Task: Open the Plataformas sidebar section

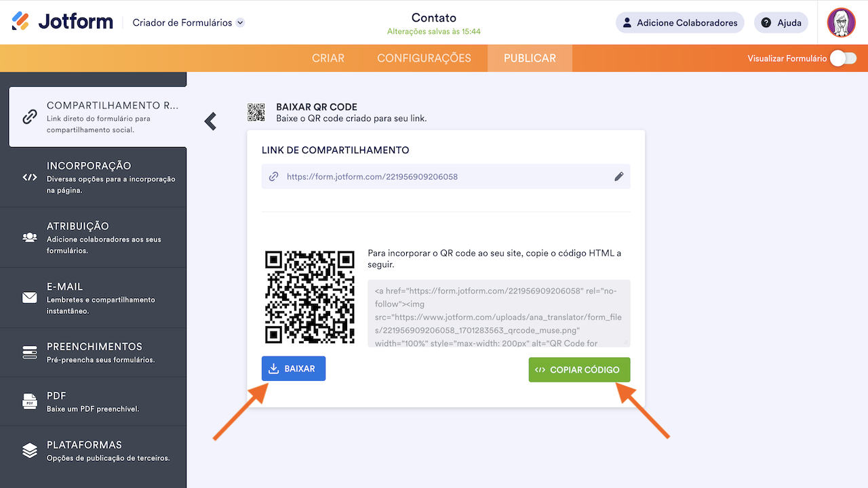Action: (x=93, y=451)
